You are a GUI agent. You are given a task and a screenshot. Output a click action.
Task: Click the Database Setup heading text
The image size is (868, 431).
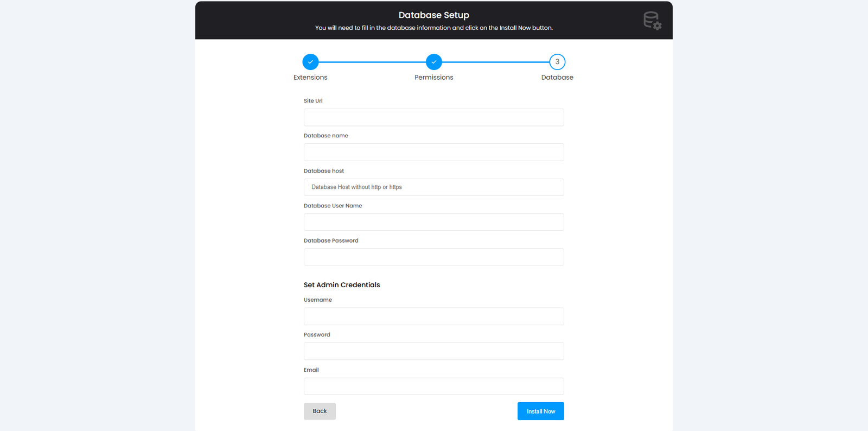434,15
